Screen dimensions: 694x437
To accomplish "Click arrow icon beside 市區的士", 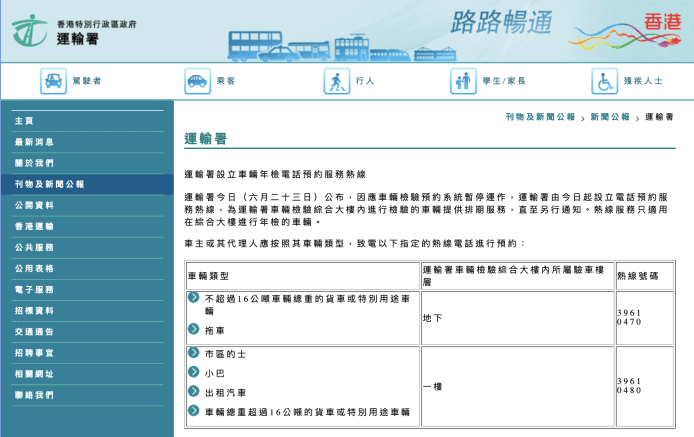I will 194,353.
